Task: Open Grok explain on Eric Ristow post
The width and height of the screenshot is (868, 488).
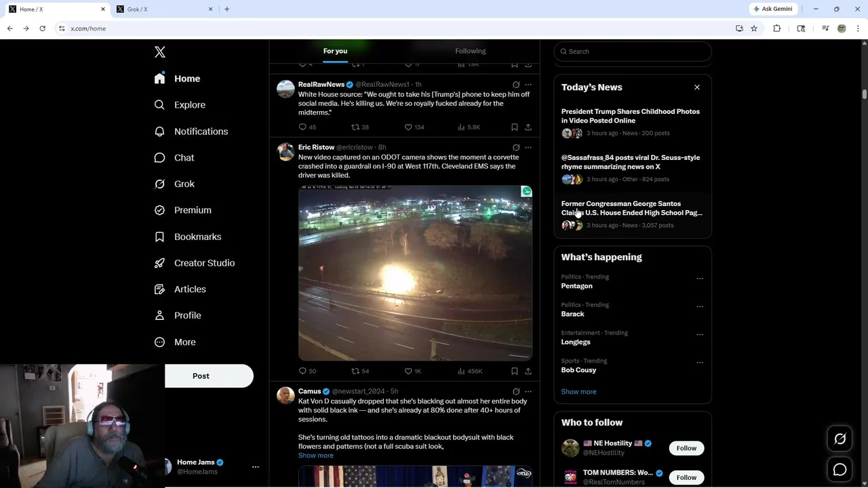Action: coord(516,147)
